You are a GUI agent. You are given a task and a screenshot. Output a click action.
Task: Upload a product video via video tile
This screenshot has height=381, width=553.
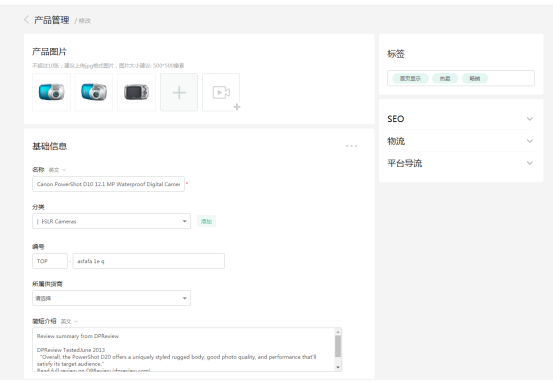pyautogui.click(x=221, y=92)
